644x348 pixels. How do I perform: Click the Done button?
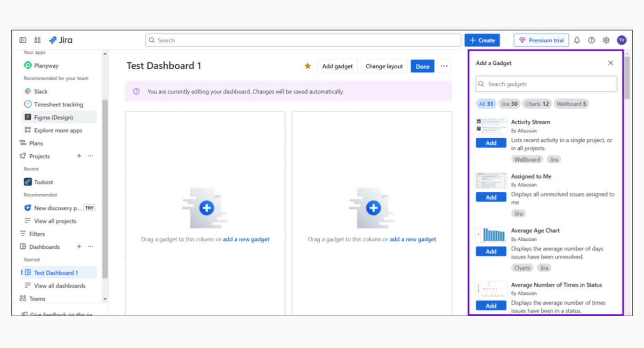pos(422,66)
